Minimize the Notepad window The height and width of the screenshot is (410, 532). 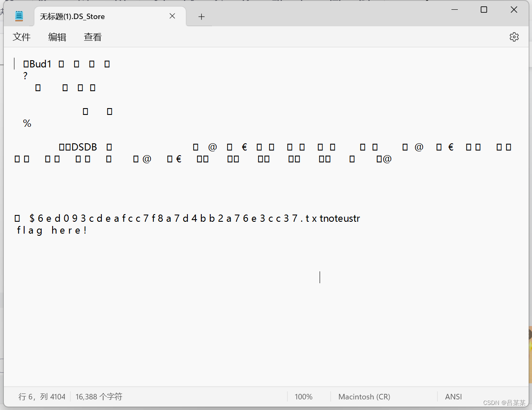(454, 9)
